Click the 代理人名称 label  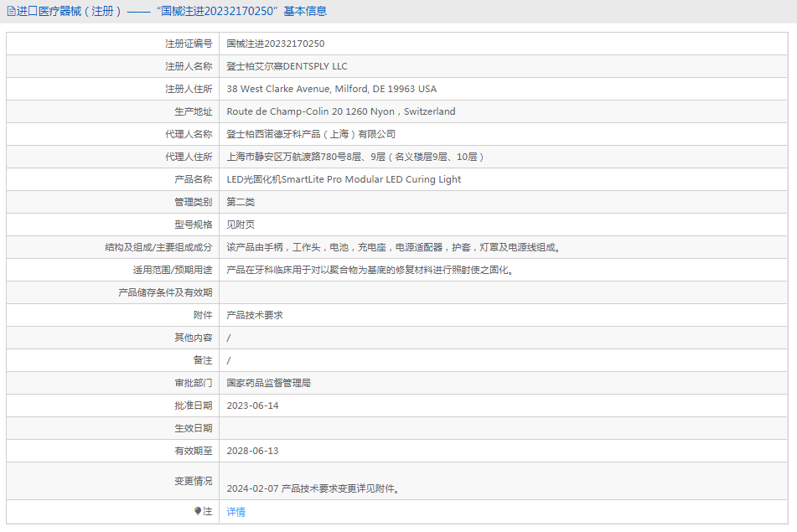point(189,134)
